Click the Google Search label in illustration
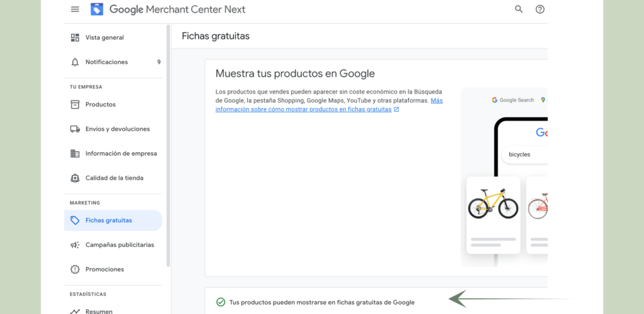This screenshot has width=644, height=314. [x=517, y=100]
